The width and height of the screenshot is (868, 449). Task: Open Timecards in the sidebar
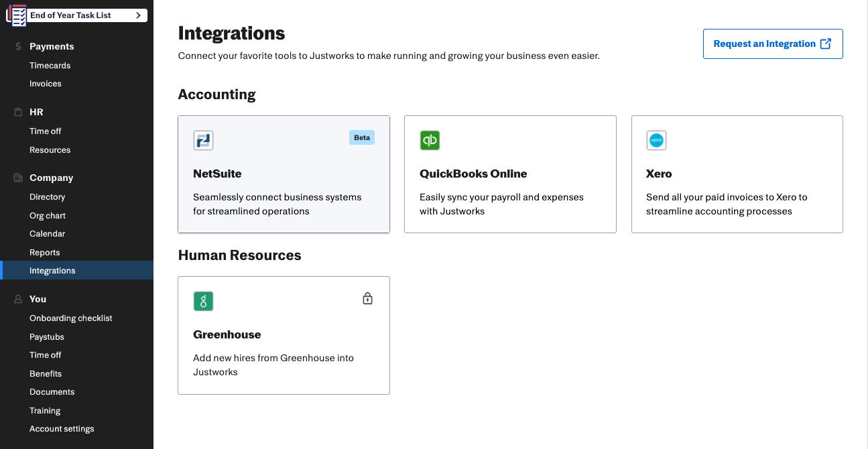50,66
